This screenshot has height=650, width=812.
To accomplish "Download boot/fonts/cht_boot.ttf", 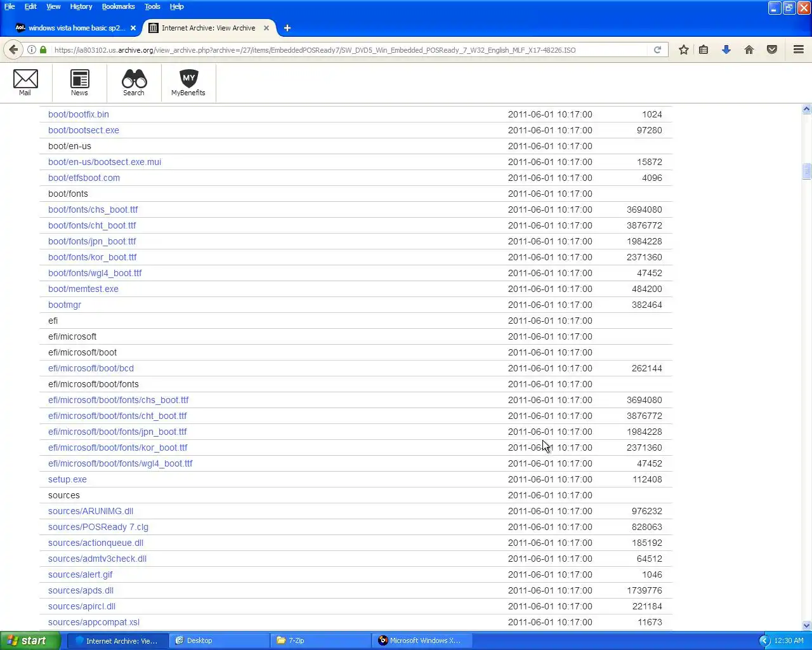I will (92, 225).
